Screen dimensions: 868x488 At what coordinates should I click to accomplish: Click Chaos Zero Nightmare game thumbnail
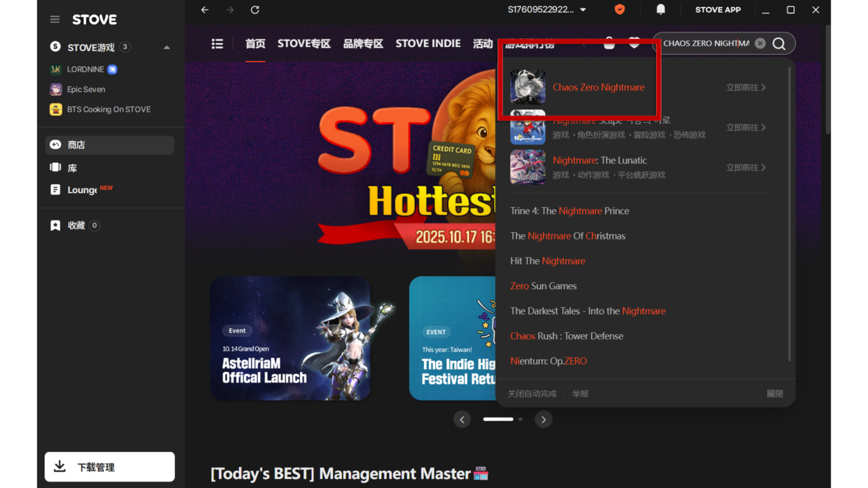[x=528, y=87]
